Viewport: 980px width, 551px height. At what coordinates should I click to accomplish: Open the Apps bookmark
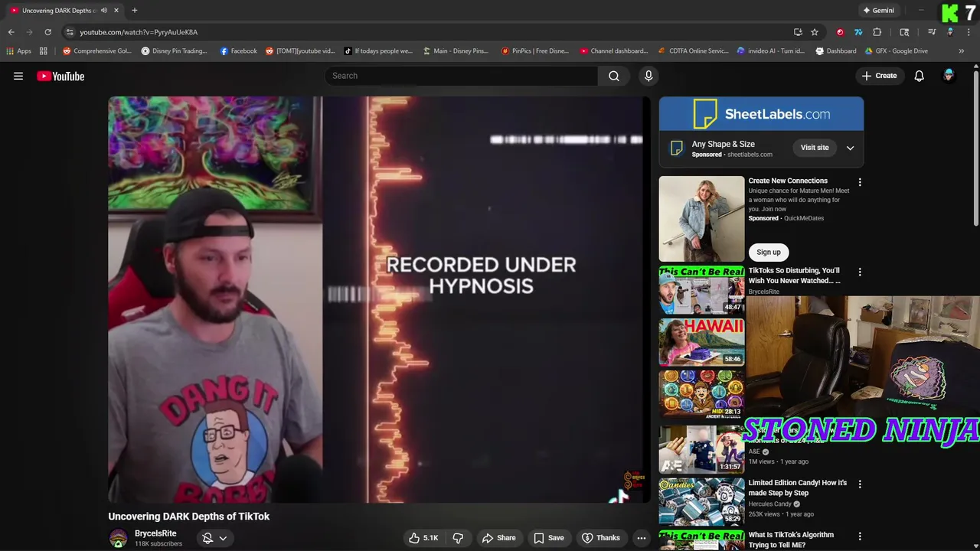(19, 51)
